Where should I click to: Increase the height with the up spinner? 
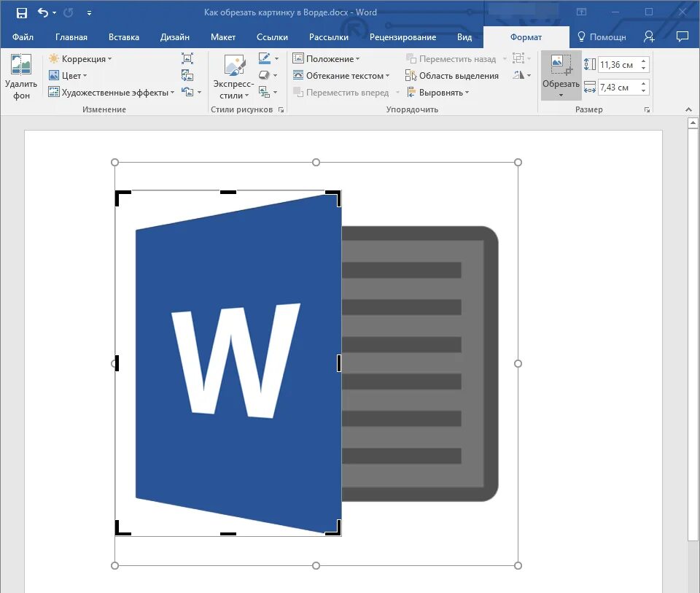coord(644,61)
